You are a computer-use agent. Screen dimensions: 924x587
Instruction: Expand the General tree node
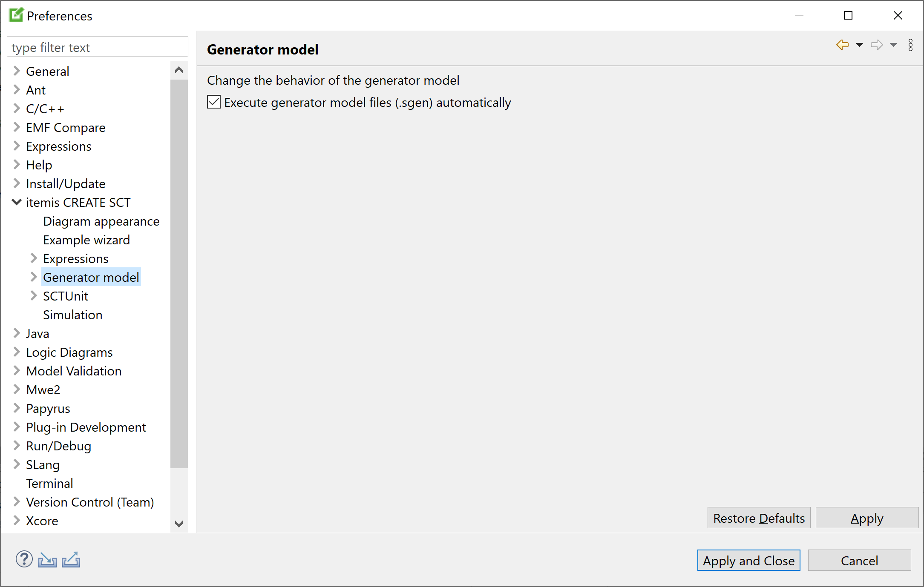click(x=17, y=71)
